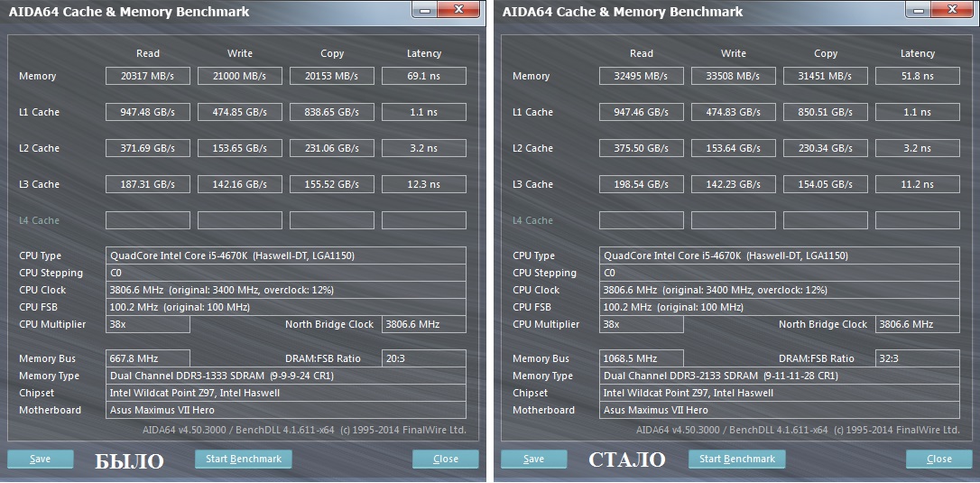
Task: Select Memory Copy value 31451 MB/s
Action: (x=826, y=76)
